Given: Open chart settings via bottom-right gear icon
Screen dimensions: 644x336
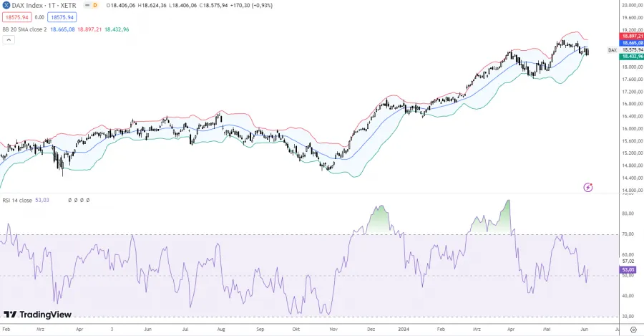Looking at the screenshot, I should [x=633, y=330].
